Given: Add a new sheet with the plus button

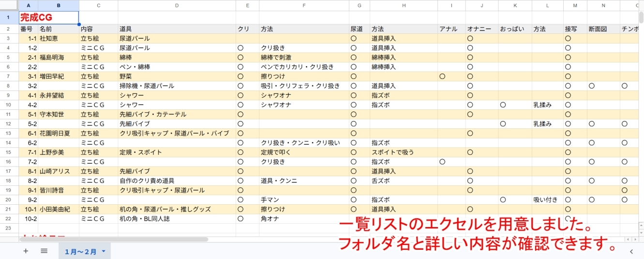Looking at the screenshot, I should [26, 251].
